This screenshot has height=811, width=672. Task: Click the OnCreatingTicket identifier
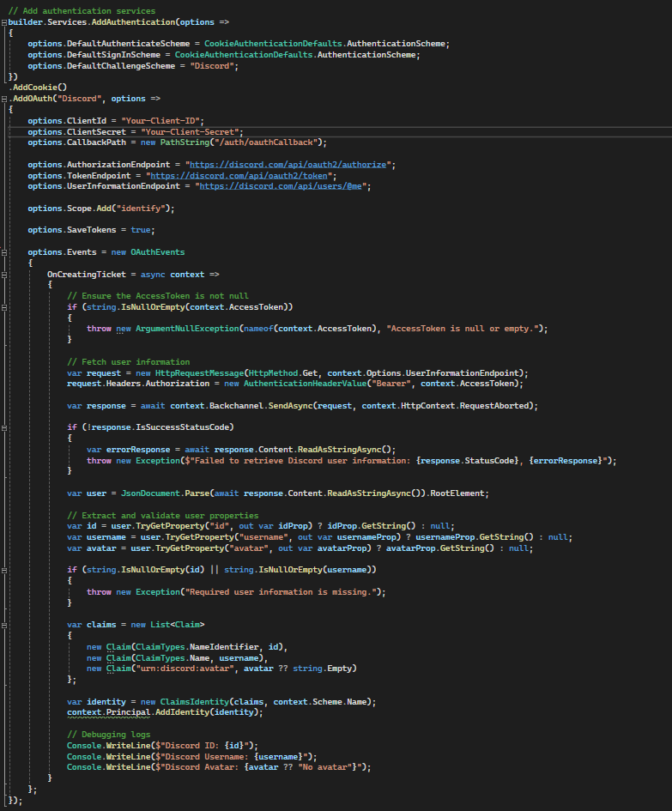[x=87, y=275]
